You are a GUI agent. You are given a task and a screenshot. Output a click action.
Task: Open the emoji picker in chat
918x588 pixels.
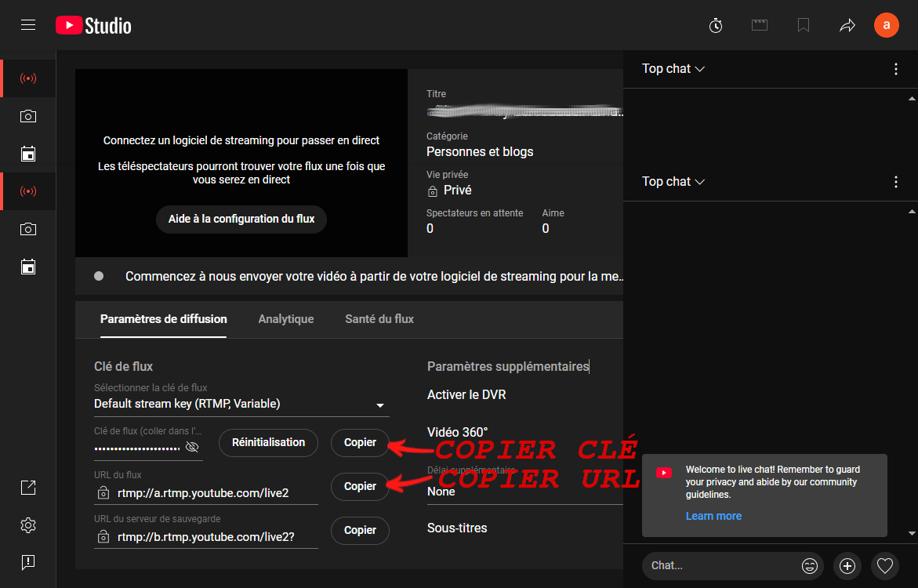pos(810,565)
